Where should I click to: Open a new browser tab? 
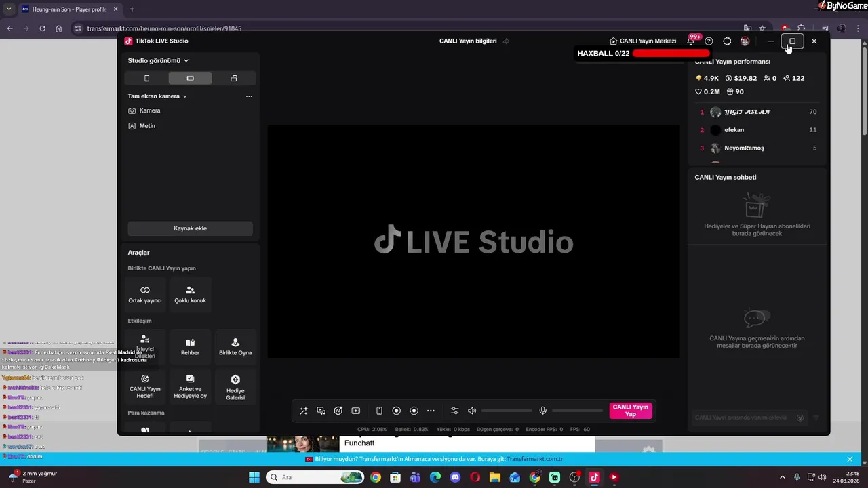coord(132,9)
